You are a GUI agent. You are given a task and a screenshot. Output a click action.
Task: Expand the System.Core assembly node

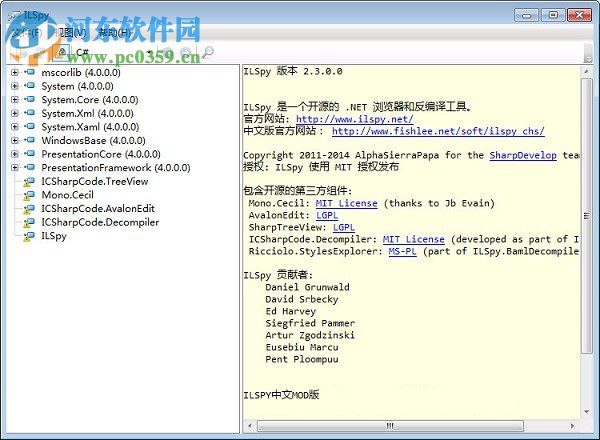pyautogui.click(x=15, y=99)
